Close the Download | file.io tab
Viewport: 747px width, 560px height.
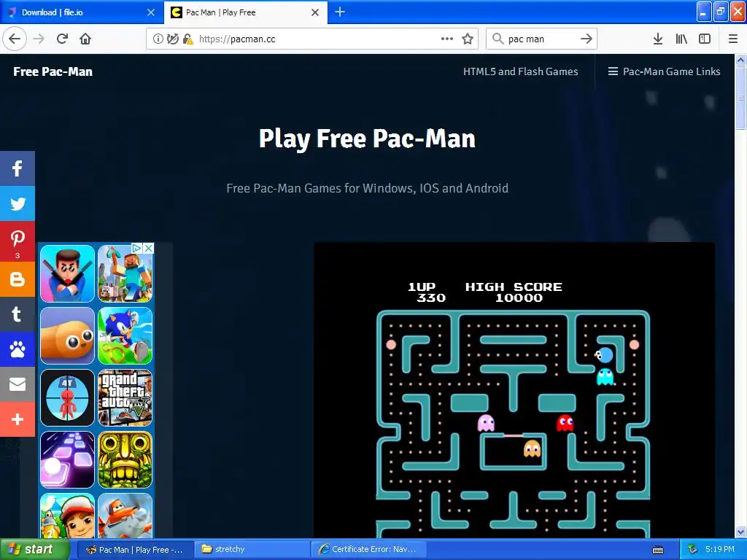tap(151, 12)
